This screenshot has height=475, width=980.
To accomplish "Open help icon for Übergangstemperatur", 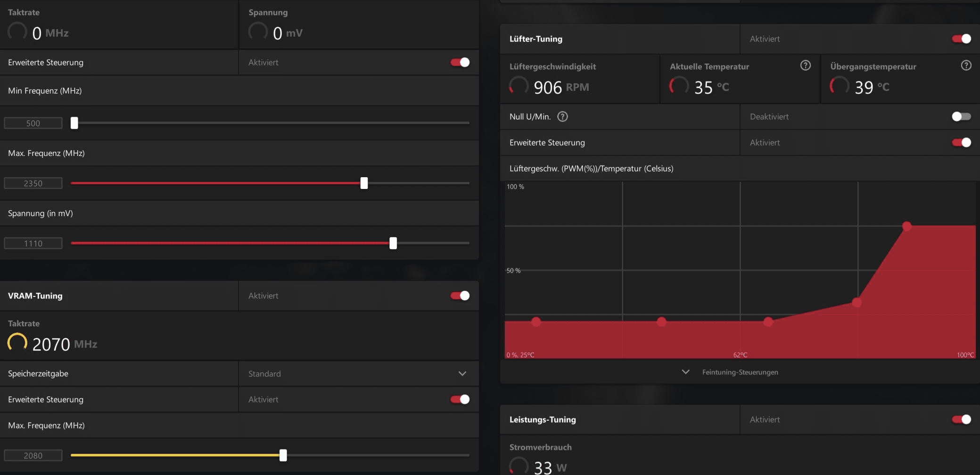I will tap(966, 66).
